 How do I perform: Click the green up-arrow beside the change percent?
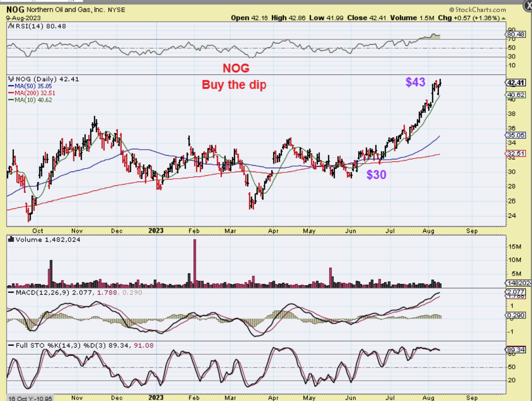(503, 18)
